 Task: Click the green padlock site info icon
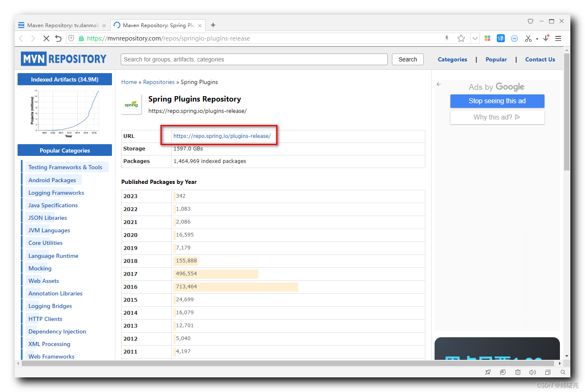click(x=81, y=38)
